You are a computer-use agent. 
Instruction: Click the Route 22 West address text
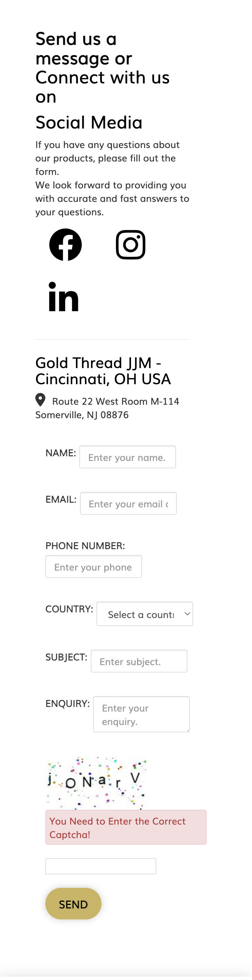coord(116,401)
